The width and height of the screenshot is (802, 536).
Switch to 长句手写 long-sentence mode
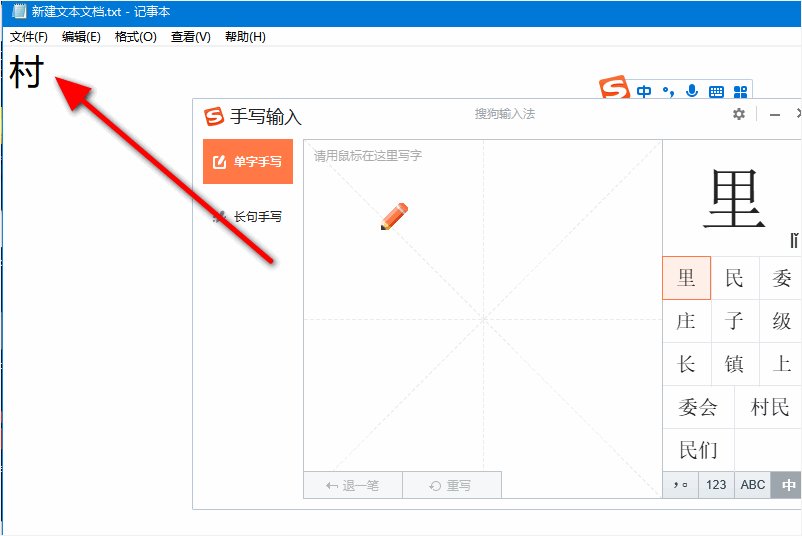click(x=248, y=217)
